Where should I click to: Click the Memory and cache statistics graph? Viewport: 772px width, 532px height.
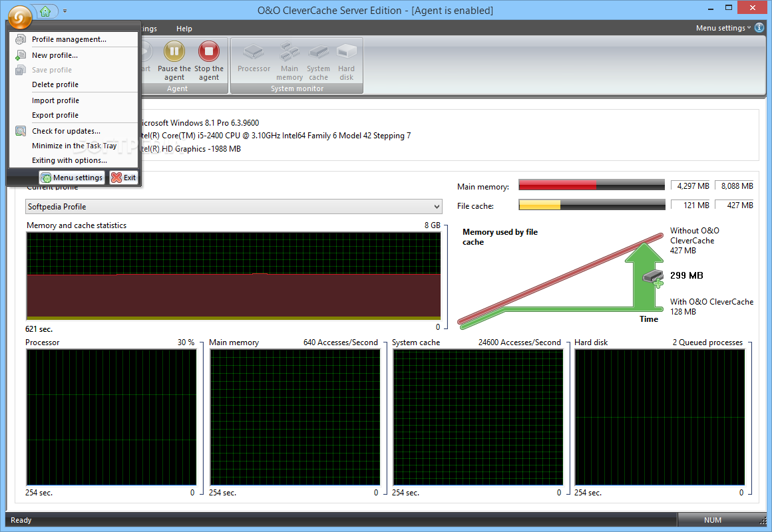coord(234,276)
